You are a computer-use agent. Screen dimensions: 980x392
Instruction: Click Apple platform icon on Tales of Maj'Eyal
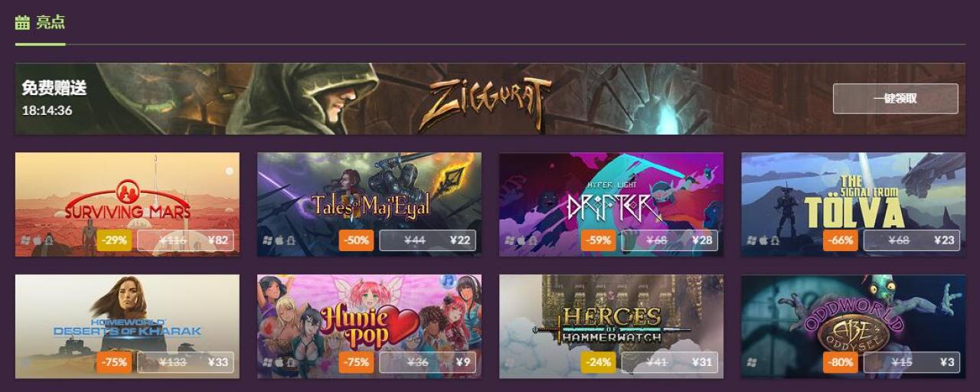(x=279, y=240)
